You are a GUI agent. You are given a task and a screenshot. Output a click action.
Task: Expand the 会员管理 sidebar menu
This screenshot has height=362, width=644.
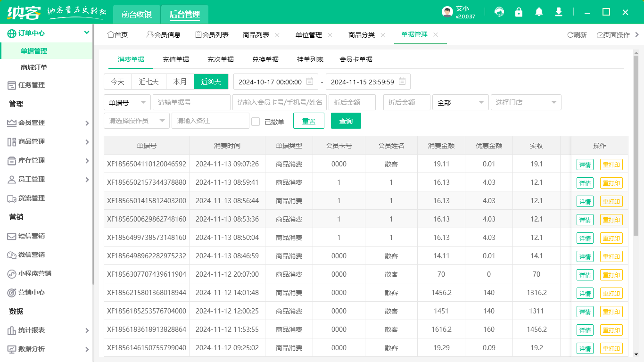[x=47, y=123]
